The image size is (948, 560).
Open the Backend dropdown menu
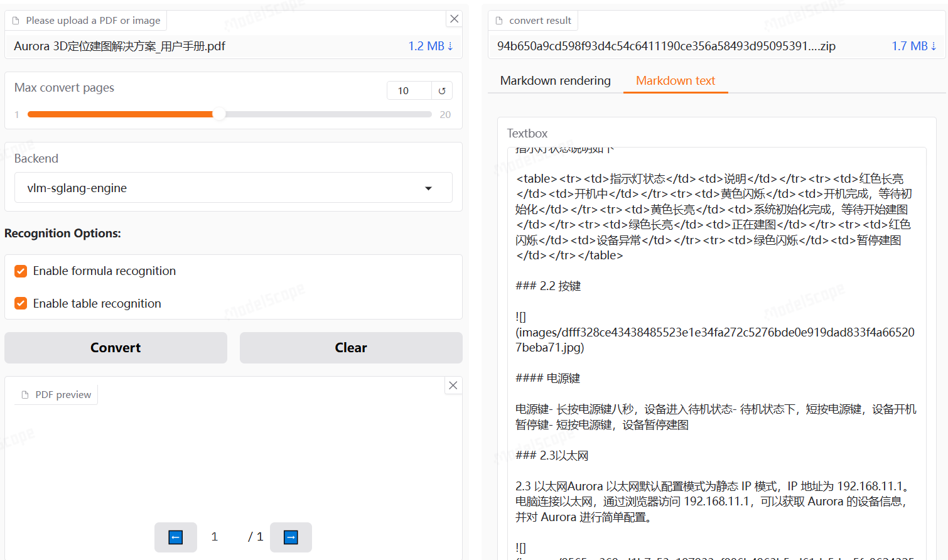[x=429, y=187]
